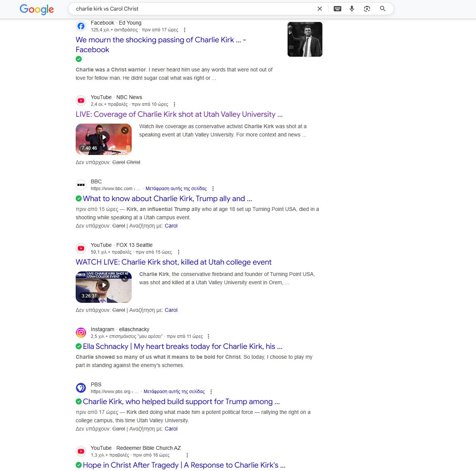
Task: Open 'We mourn the shocking passing' Facebook link
Action: coord(161,45)
